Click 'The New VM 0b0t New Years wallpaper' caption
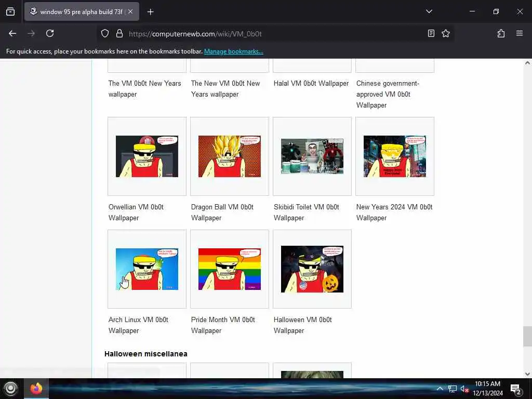The width and height of the screenshot is (532, 399). [x=225, y=88]
